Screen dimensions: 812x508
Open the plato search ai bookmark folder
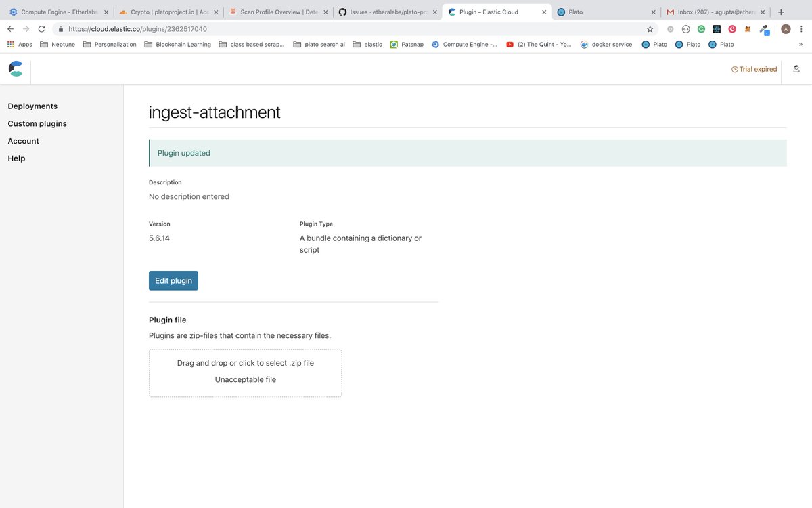(319, 44)
